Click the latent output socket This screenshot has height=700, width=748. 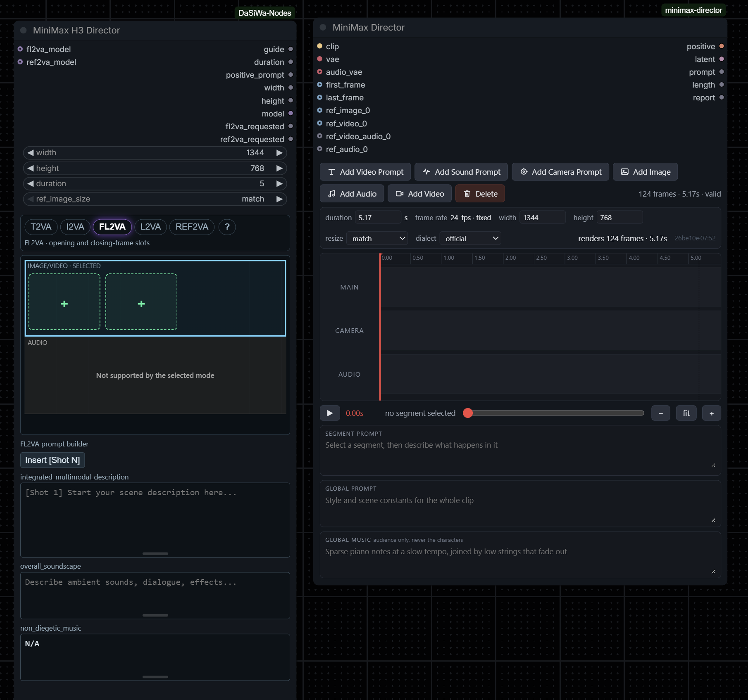coord(722,59)
